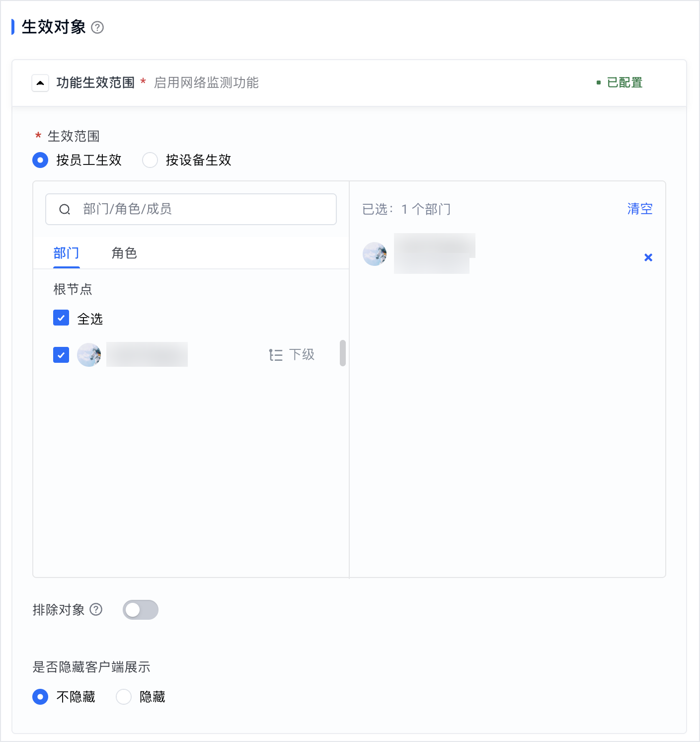
Task: Click the 部门/角色/成员 search field
Action: (191, 209)
